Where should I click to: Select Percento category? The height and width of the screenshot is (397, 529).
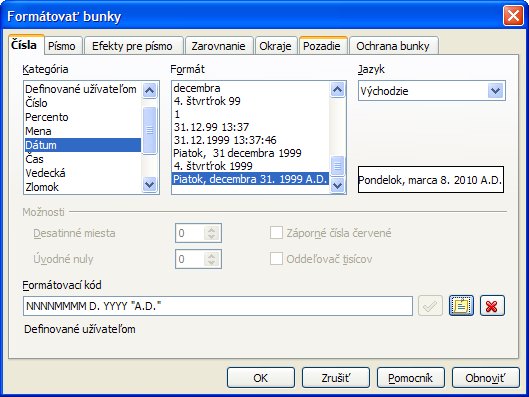pyautogui.click(x=83, y=117)
